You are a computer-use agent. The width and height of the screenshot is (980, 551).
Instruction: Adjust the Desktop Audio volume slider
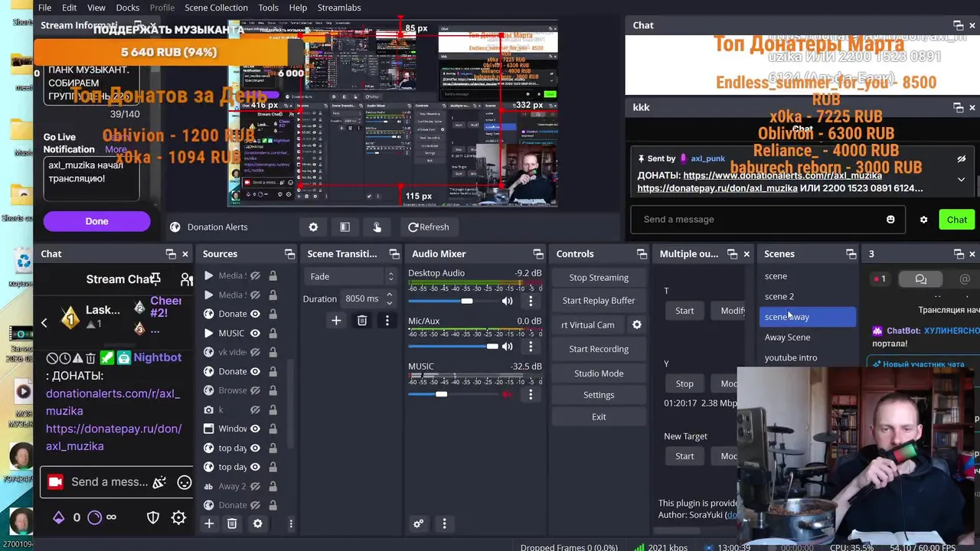tap(467, 302)
